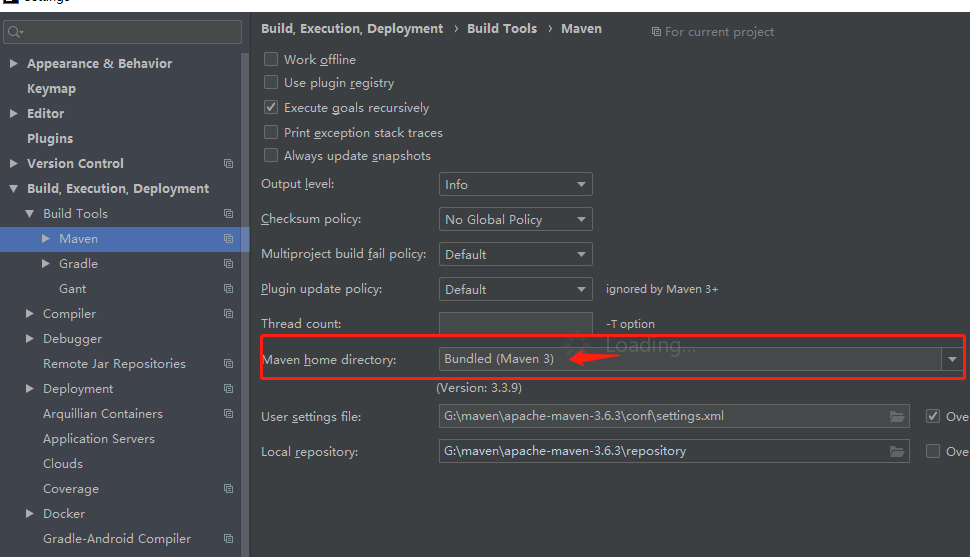
Task: Open the Checksum policy dropdown
Action: [515, 220]
